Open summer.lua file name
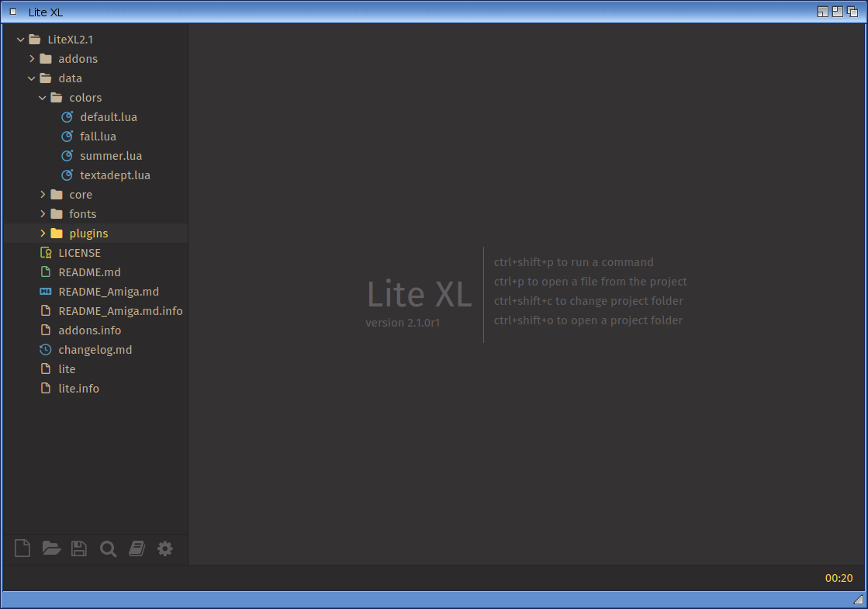The image size is (868, 609). tap(111, 156)
